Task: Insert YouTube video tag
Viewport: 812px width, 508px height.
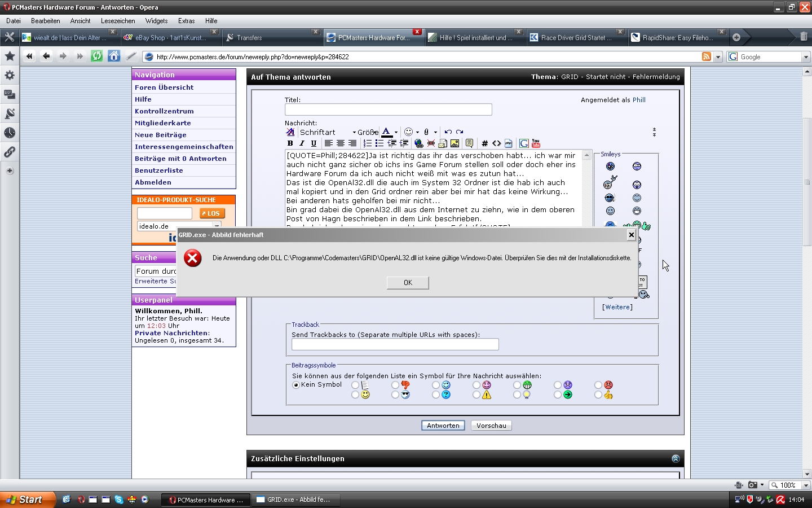Action: [536, 143]
